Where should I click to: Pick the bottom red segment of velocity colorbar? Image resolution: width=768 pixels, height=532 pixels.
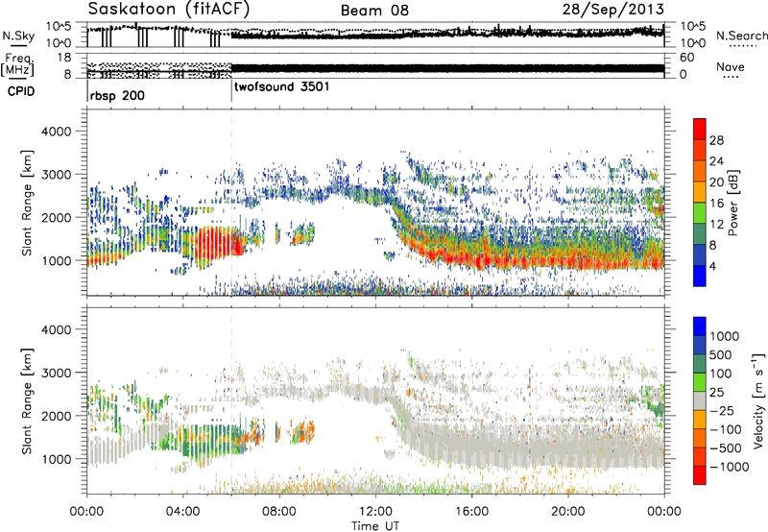pos(700,475)
